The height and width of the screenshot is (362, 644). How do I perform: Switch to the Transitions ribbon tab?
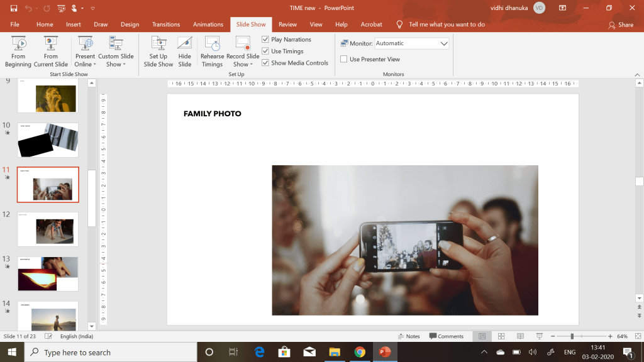coord(166,25)
